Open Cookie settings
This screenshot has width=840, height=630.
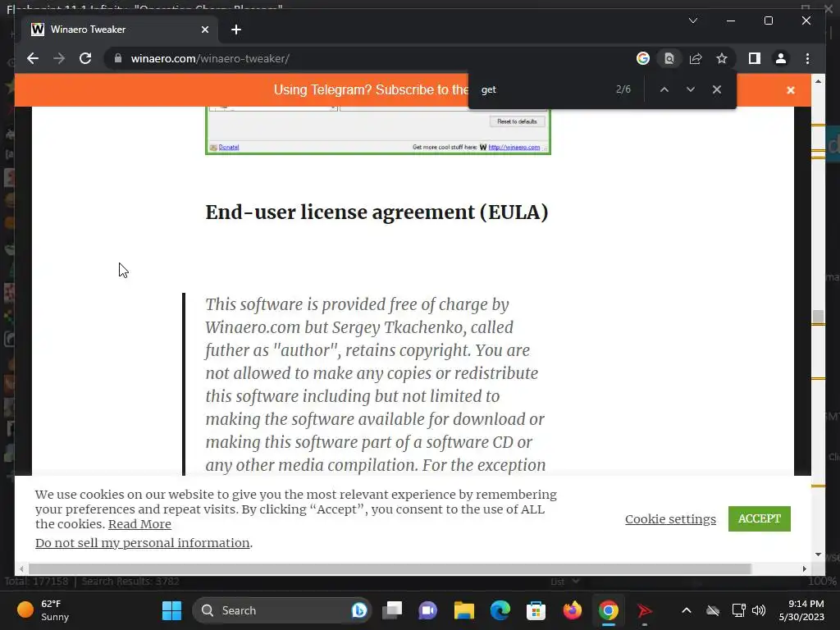(x=670, y=519)
